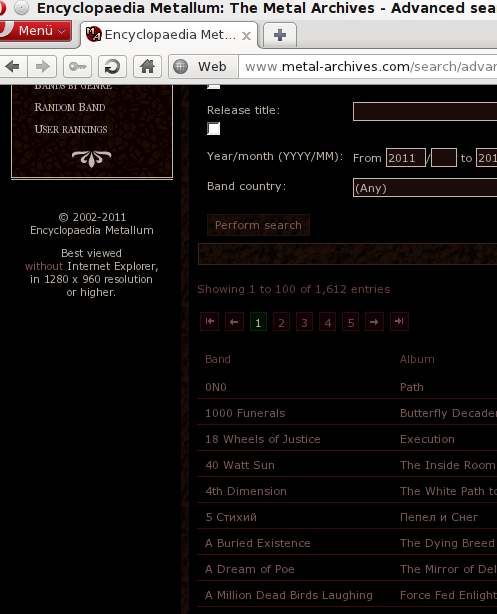Click the Release title input field
Viewport: 497px width, 614px height.
(425, 112)
